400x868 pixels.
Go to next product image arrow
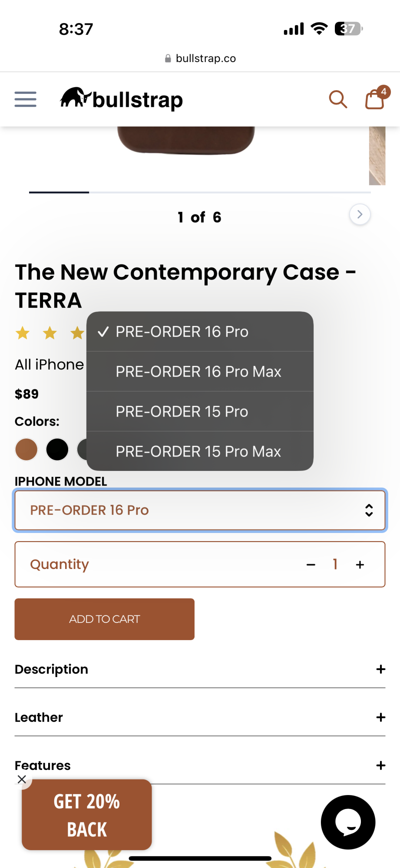(360, 214)
